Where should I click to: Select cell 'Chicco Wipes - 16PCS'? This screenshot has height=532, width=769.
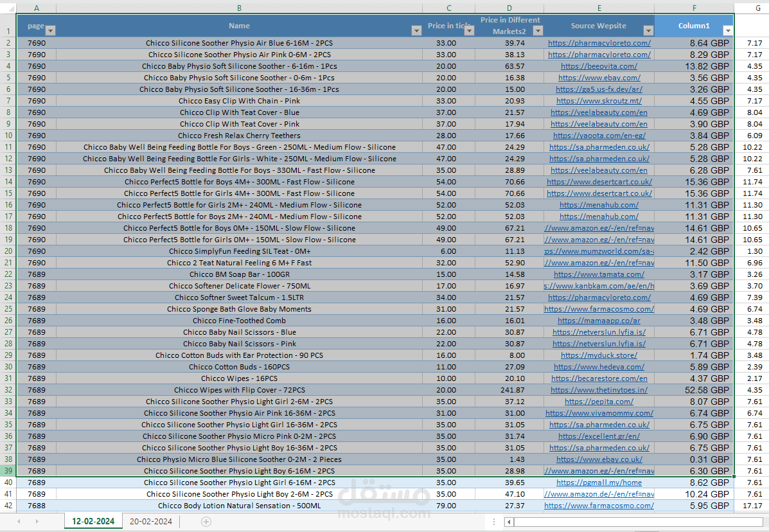click(x=240, y=378)
